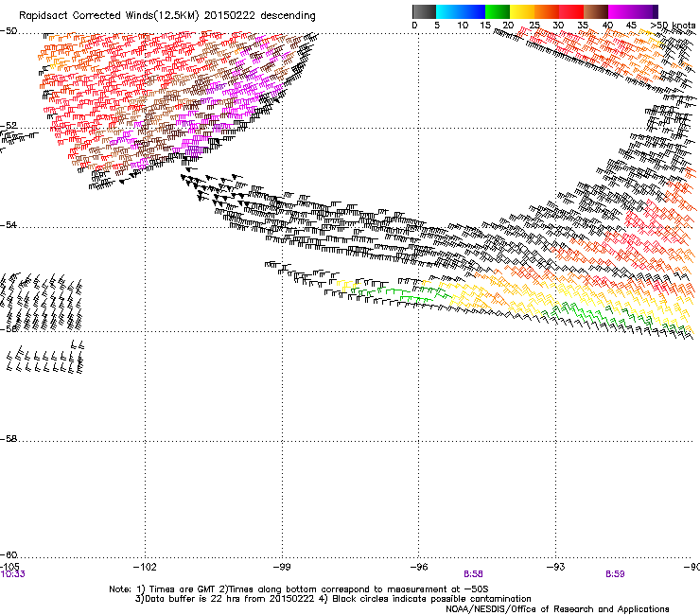Viewport: 700px width, 615px height.
Task: Click the purple time stamp 10:33
Action: coord(12,574)
